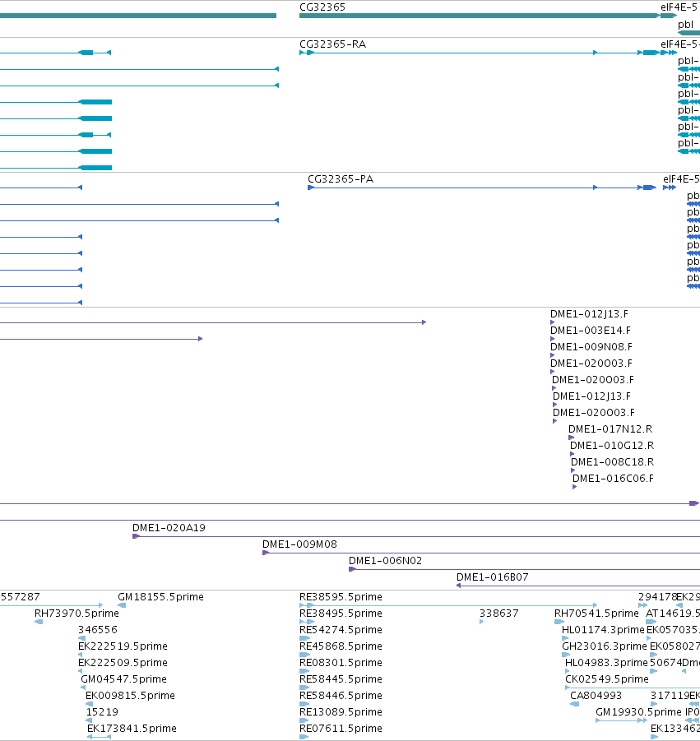
Task: Select the DME1-020A19 clone label
Action: pos(169,528)
